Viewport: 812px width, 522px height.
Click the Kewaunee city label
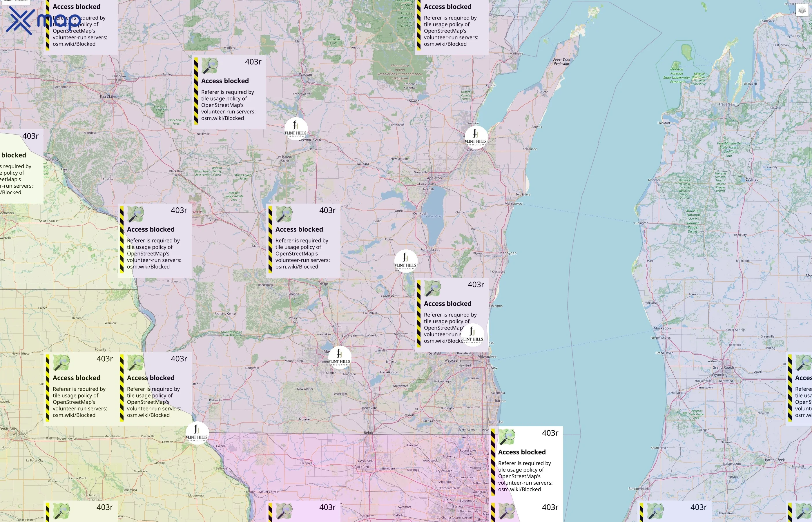pos(530,149)
